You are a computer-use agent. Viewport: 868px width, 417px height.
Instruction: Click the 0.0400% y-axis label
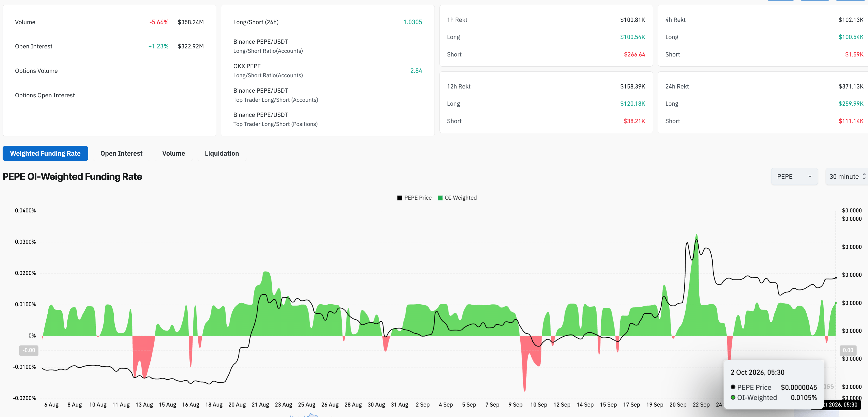[25, 210]
